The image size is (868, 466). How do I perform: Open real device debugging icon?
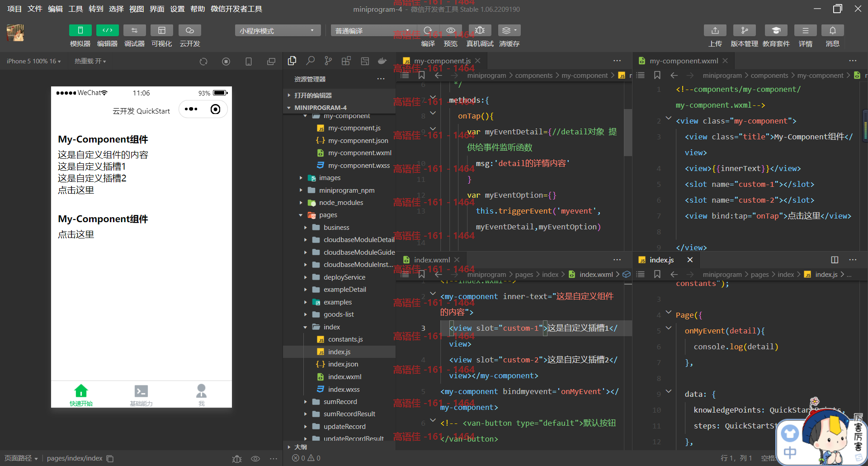480,30
